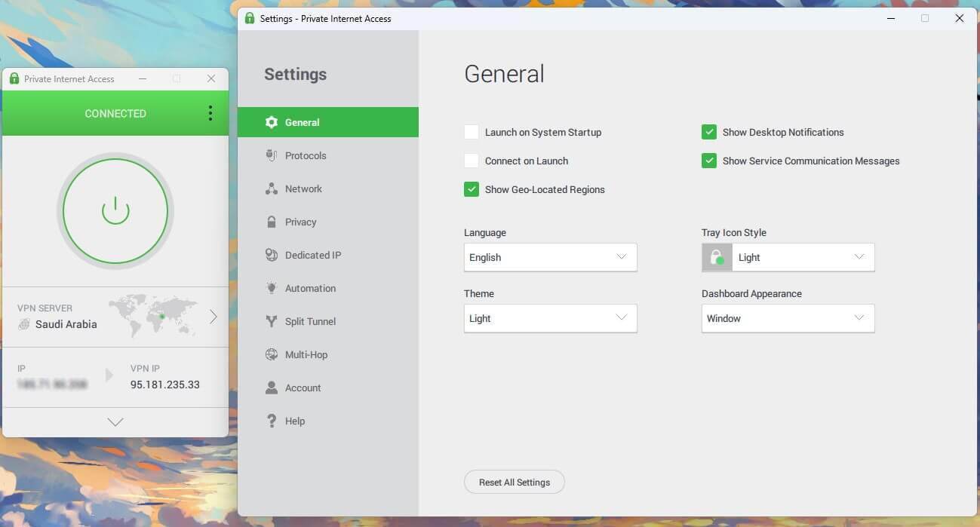Image resolution: width=980 pixels, height=527 pixels.
Task: Enable Connect on Launch checkbox
Action: tap(472, 161)
